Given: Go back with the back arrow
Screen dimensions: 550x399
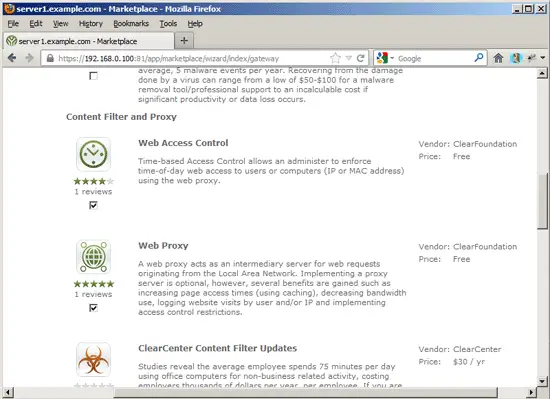Looking at the screenshot, I should [12, 58].
